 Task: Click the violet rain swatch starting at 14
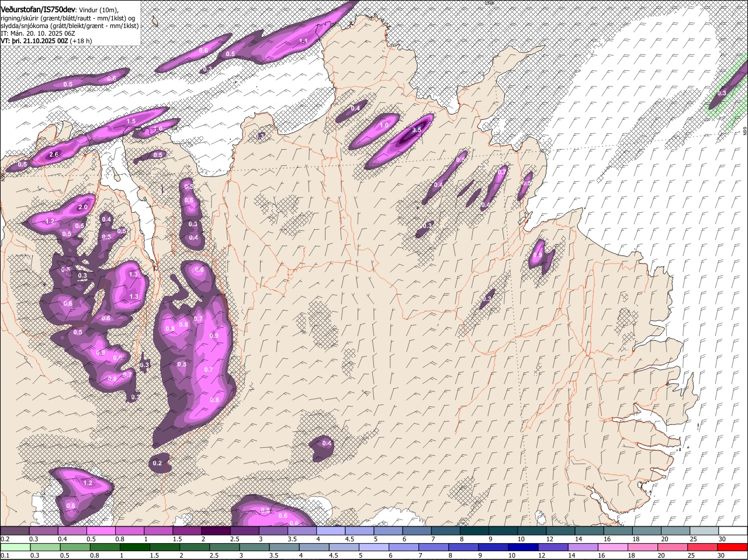click(x=583, y=547)
